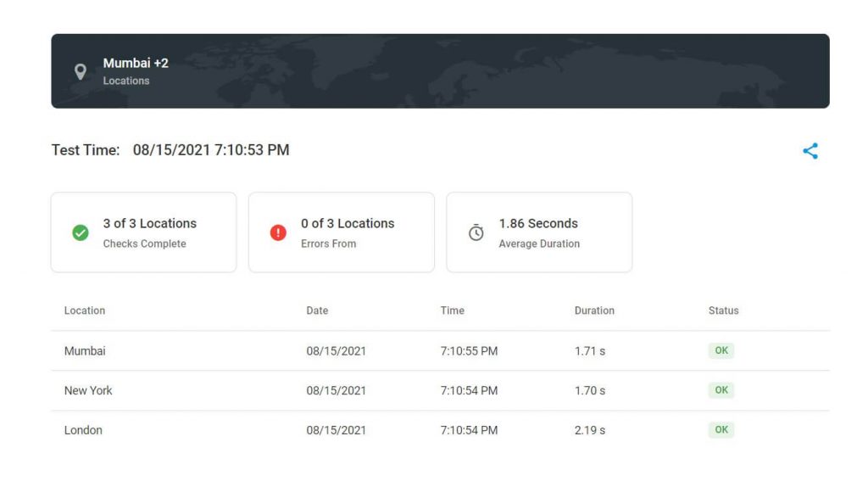Sort by the Date column header
The width and height of the screenshot is (868, 481).
(317, 310)
